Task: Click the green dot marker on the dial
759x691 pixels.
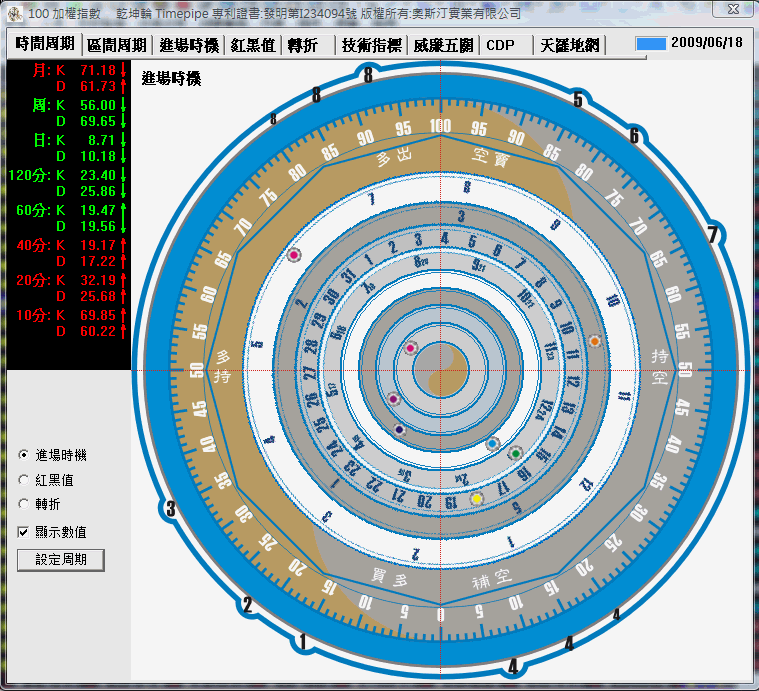Action: [515, 453]
